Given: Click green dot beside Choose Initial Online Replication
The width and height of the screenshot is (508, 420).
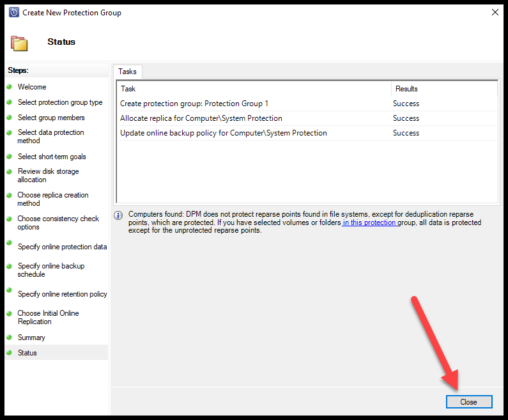Looking at the screenshot, I should click(9, 313).
